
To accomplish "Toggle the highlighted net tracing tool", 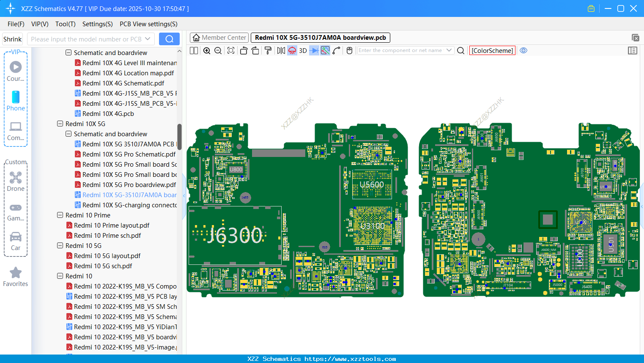I will (324, 50).
